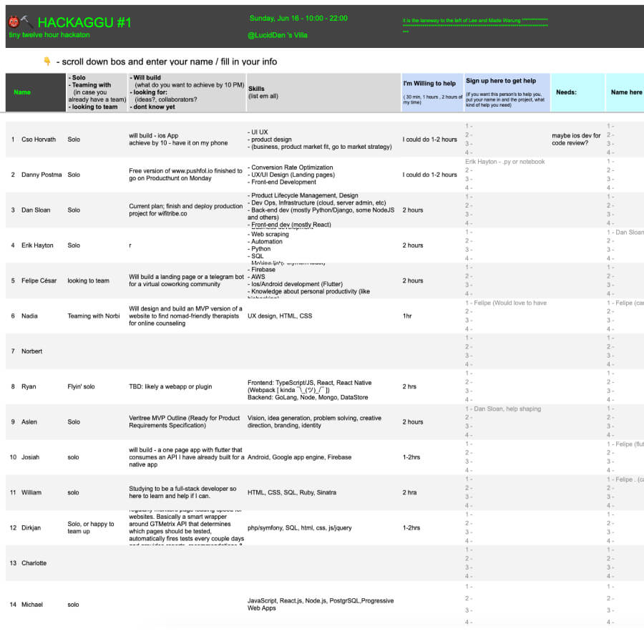
Task: Click the "@LucidDen 's Villa" location text
Action: [277, 35]
